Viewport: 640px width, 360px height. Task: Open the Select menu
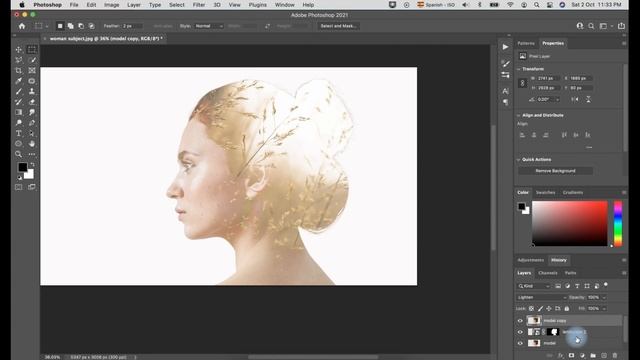pos(177,5)
